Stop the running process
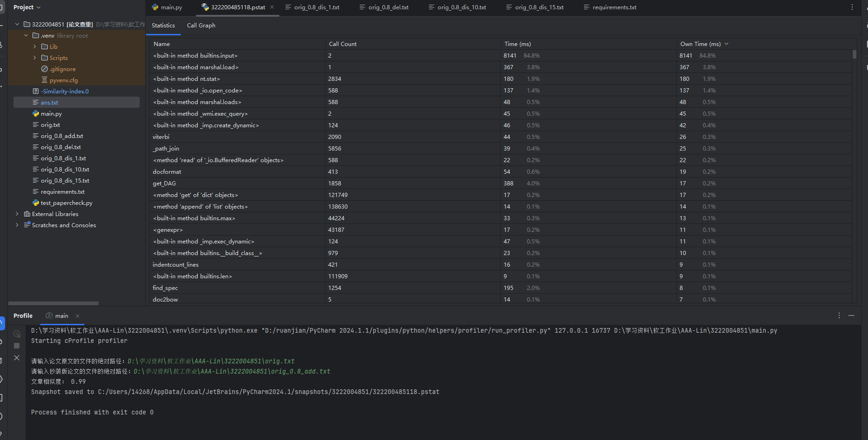868x440 pixels. coord(17,346)
